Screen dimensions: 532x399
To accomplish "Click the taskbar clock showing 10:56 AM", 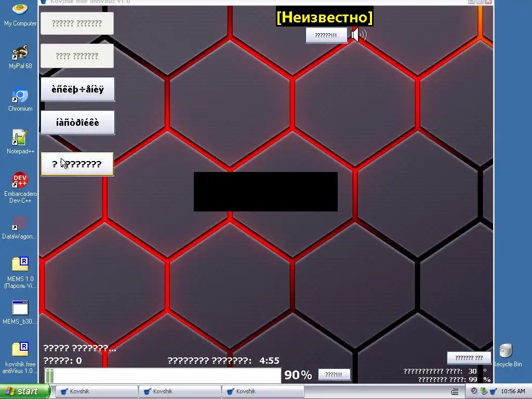I will (x=513, y=392).
